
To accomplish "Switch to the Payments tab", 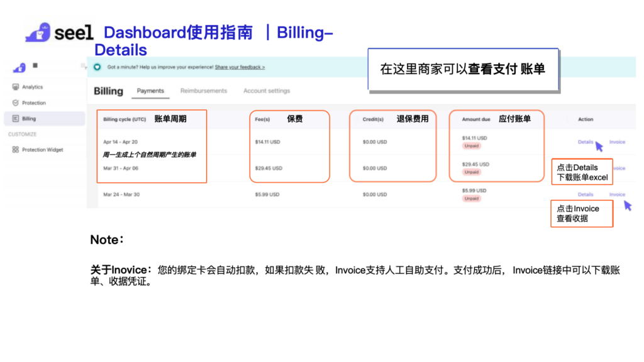I will click(150, 91).
